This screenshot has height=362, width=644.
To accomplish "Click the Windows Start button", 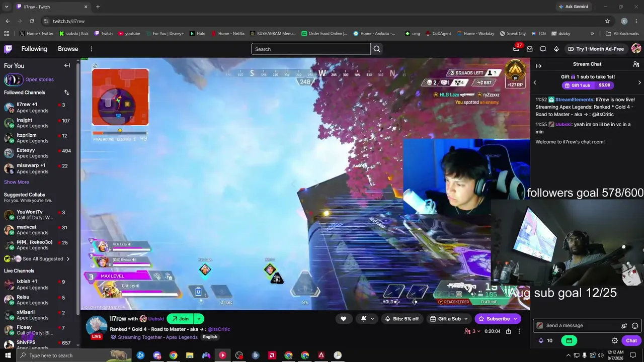I will tap(8, 355).
